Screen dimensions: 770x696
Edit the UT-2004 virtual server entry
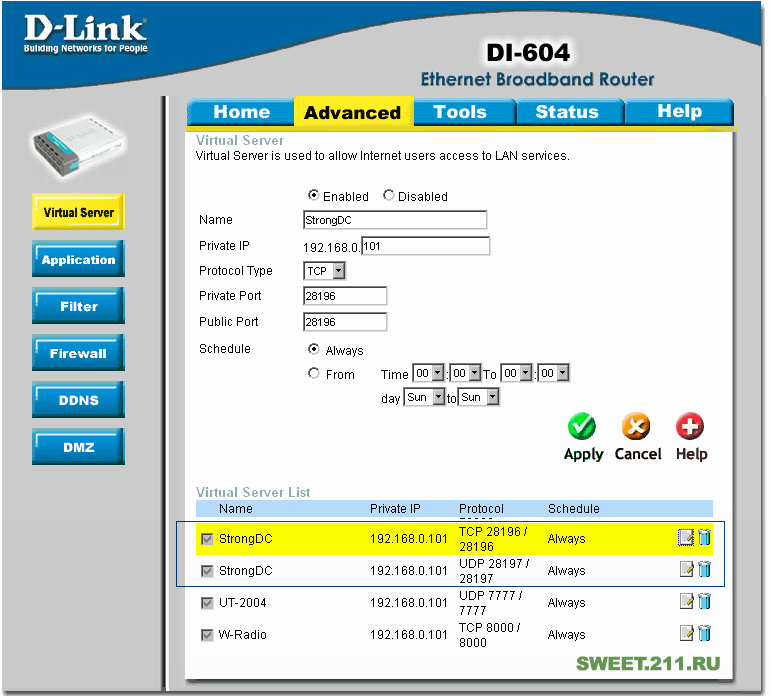coord(687,601)
